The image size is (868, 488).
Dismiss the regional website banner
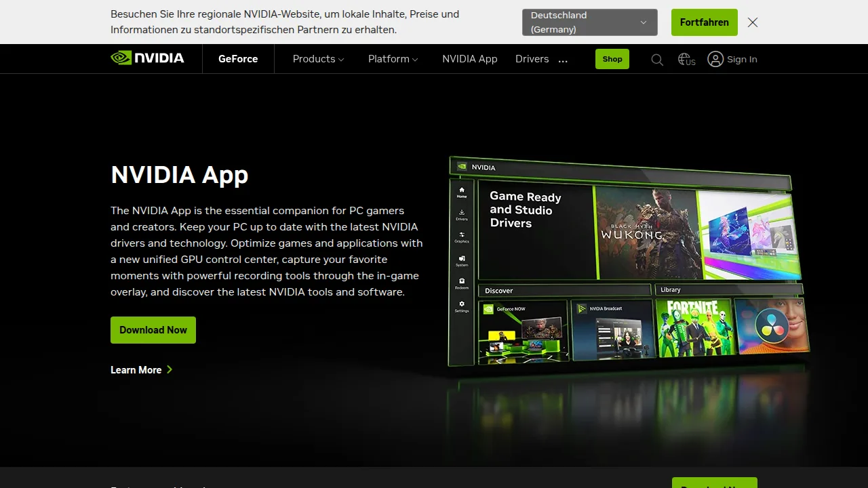[x=753, y=22]
